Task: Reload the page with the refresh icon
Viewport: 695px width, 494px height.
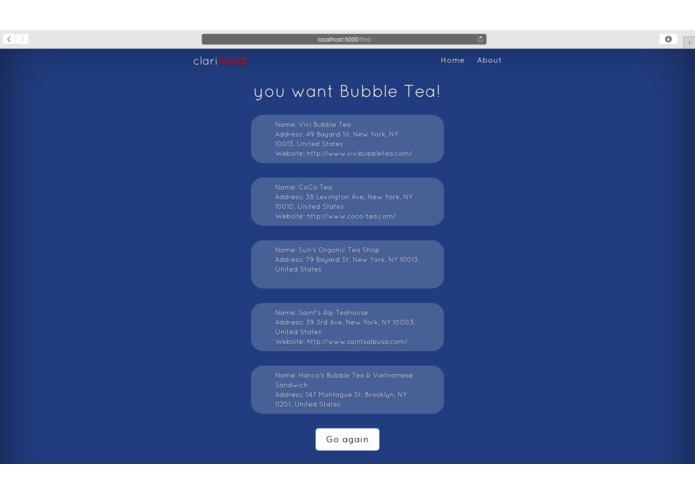Action: (x=480, y=39)
